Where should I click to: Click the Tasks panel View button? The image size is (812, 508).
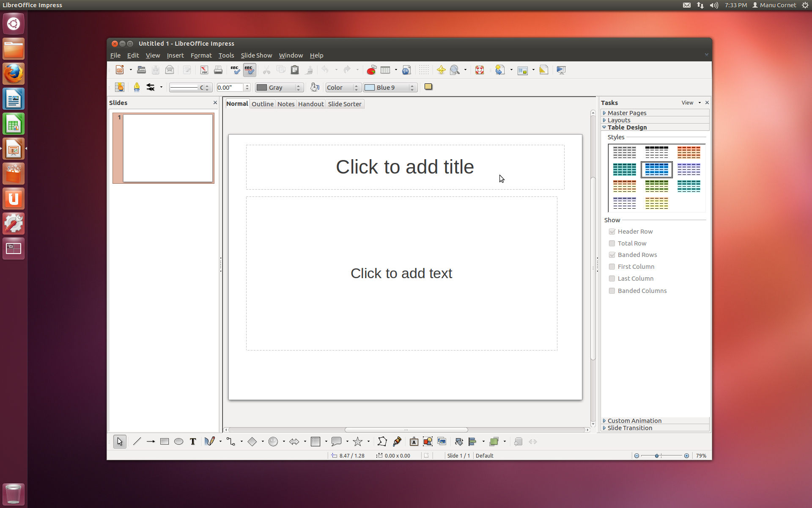click(x=687, y=103)
